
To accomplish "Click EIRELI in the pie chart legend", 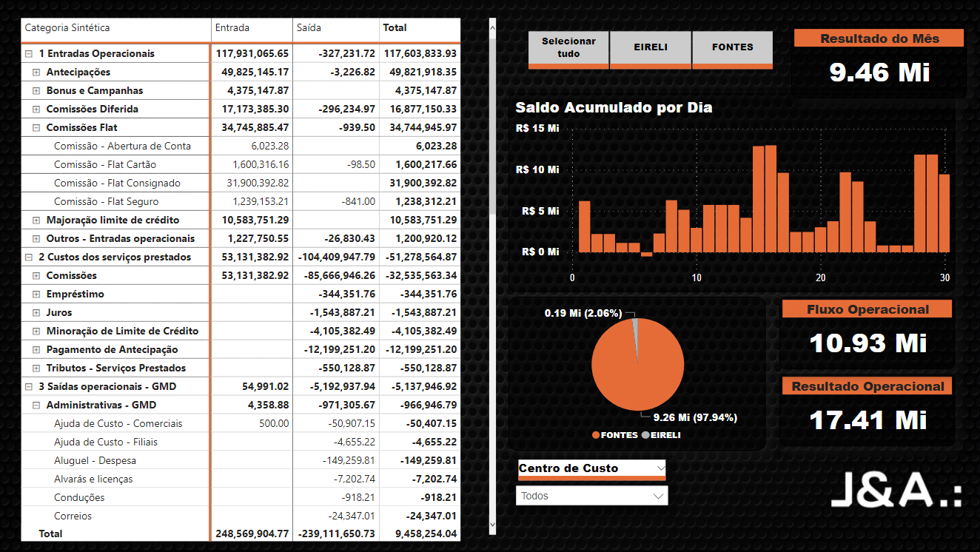I will (x=661, y=435).
